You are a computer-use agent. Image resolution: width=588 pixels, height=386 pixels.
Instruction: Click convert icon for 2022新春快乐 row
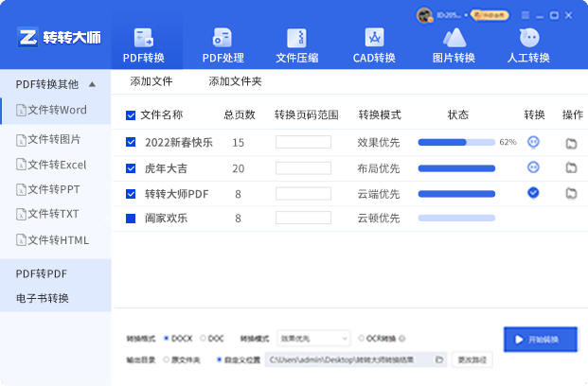pos(533,142)
